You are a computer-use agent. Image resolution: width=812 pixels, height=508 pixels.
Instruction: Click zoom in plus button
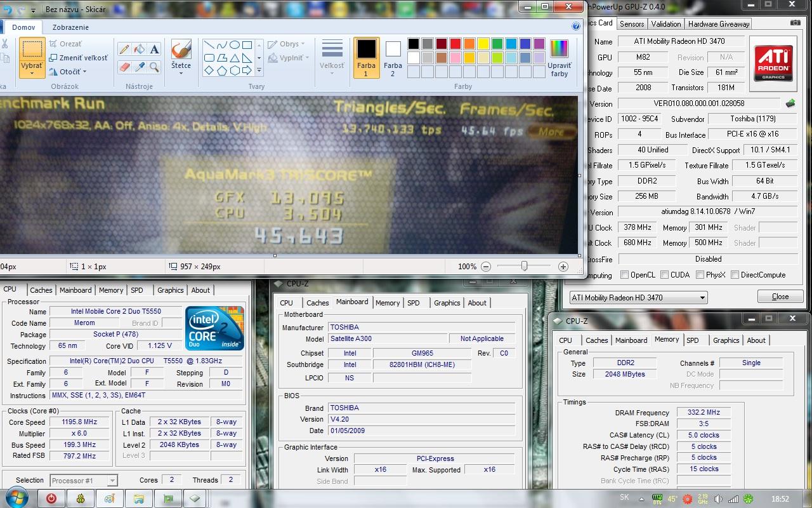[x=563, y=267]
